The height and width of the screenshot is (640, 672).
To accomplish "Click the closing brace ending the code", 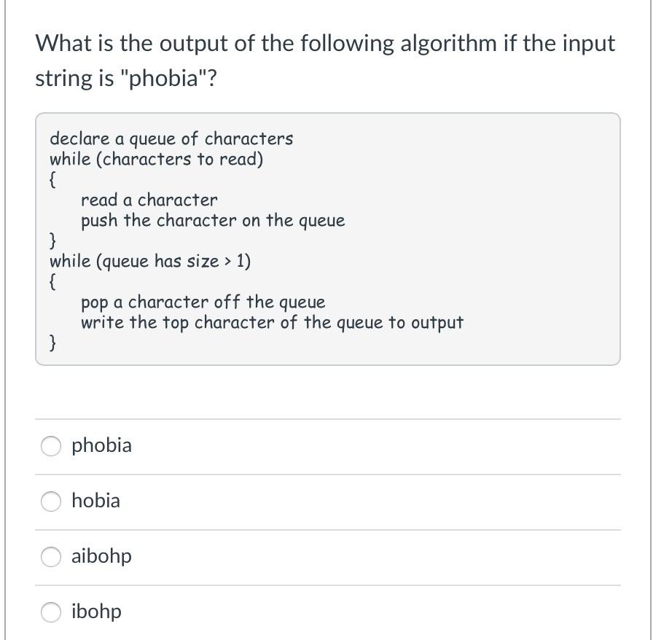I will point(52,343).
